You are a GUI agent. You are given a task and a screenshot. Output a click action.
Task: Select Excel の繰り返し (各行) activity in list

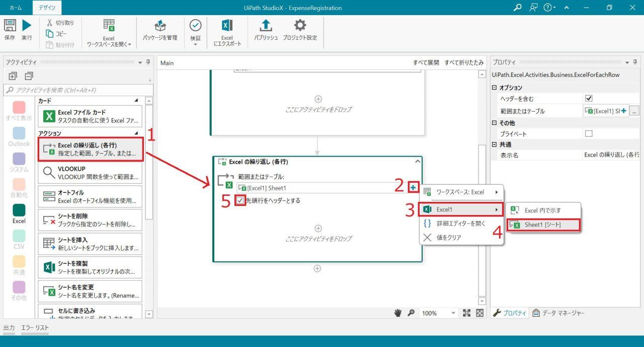pyautogui.click(x=91, y=149)
